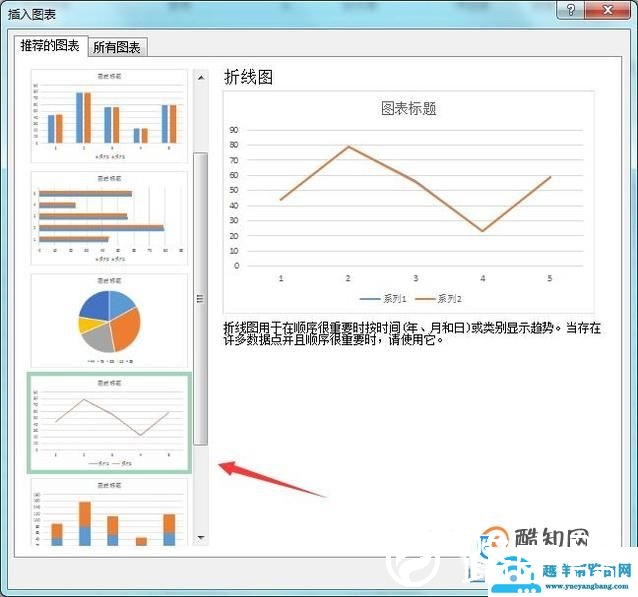Screen dimensions: 638x597
Task: Open the help question mark button
Action: tap(570, 10)
